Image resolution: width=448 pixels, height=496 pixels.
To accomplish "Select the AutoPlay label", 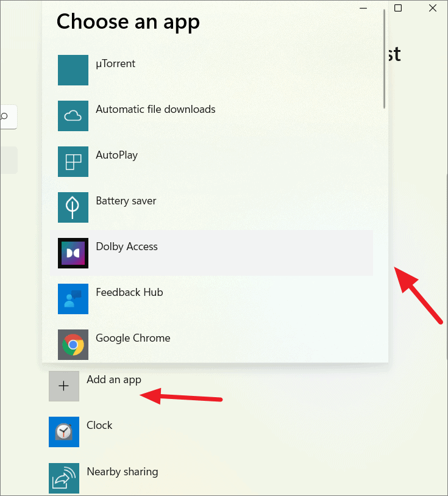I will tap(116, 156).
